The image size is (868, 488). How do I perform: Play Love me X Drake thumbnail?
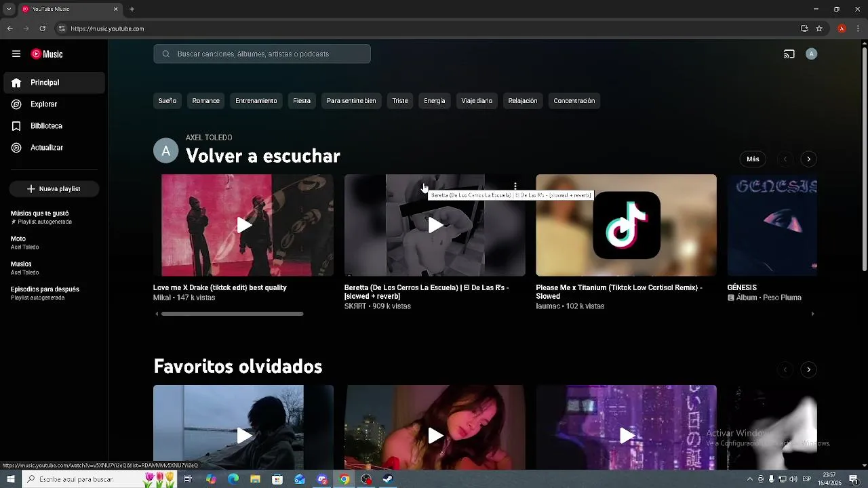[243, 225]
